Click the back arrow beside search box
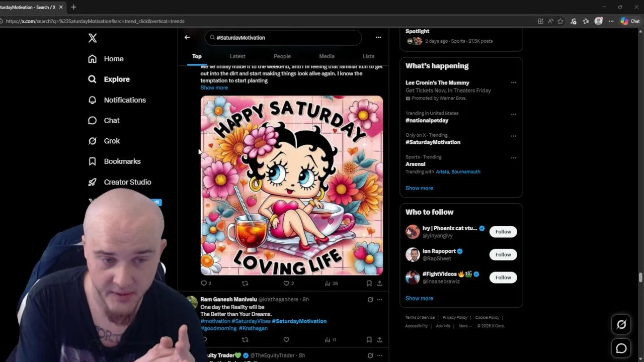This screenshot has height=362, width=644. (187, 37)
